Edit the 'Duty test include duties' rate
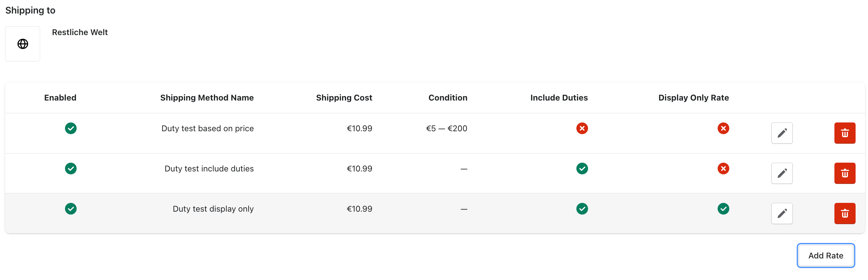Screen dimensions: 868x280 782,173
